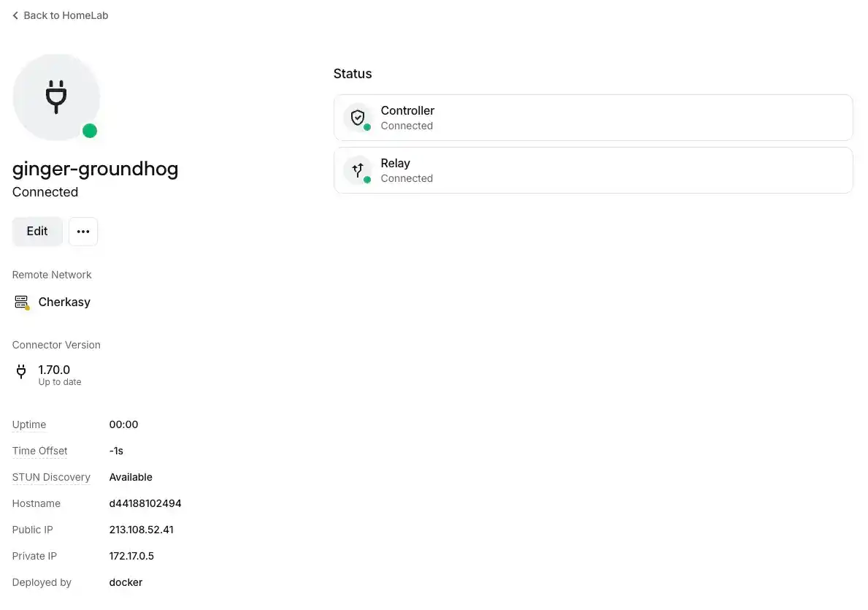Select the Cherkasy network server icon

tap(20, 302)
